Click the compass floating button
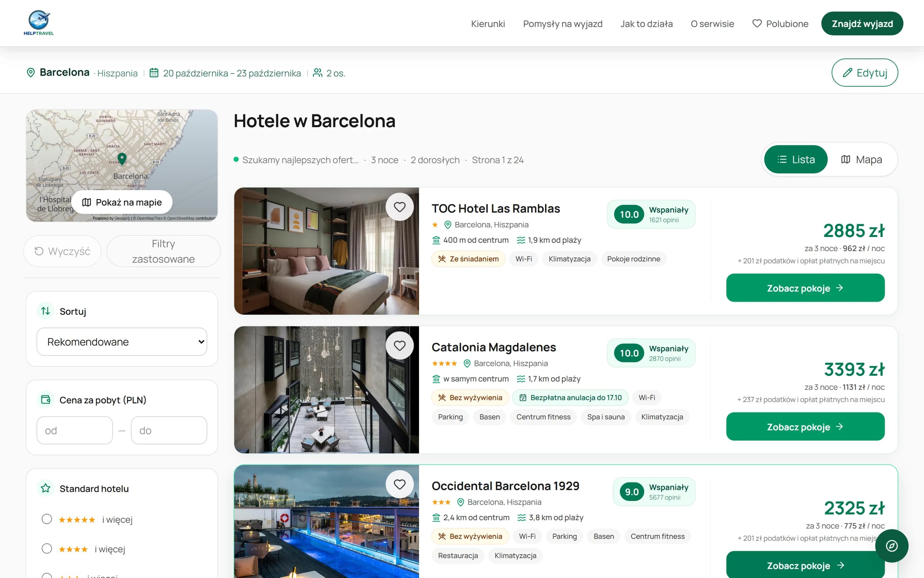The width and height of the screenshot is (924, 578). [892, 545]
